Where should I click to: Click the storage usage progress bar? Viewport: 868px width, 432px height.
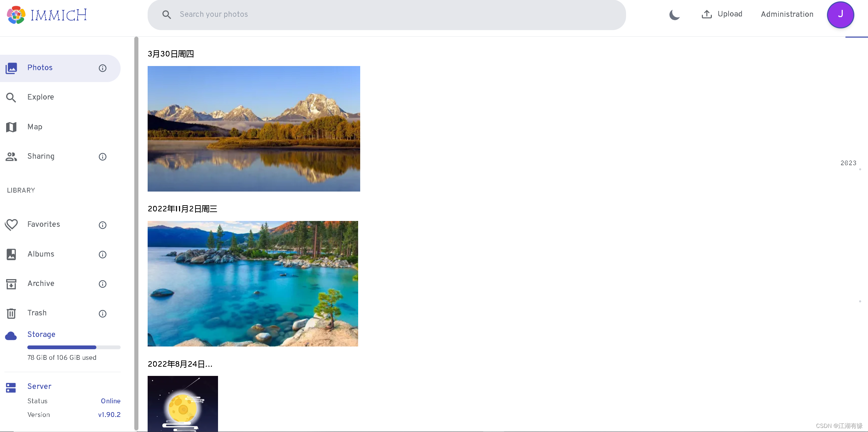coord(74,347)
